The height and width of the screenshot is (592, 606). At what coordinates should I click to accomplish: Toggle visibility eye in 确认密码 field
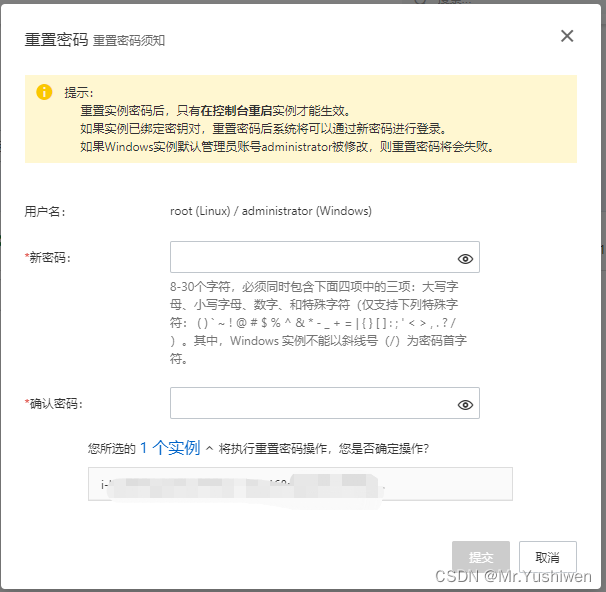(465, 405)
